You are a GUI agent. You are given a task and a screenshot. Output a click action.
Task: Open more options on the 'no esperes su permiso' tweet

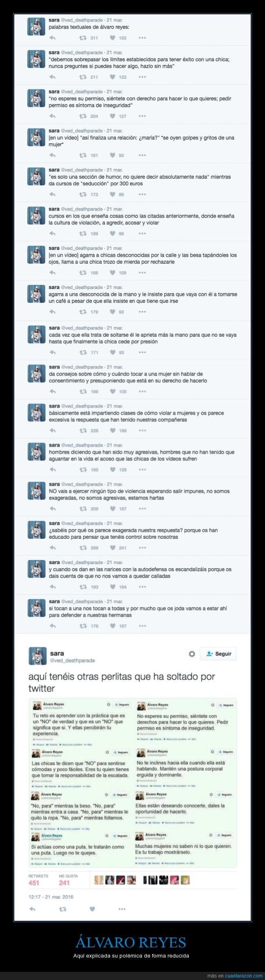tap(142, 116)
